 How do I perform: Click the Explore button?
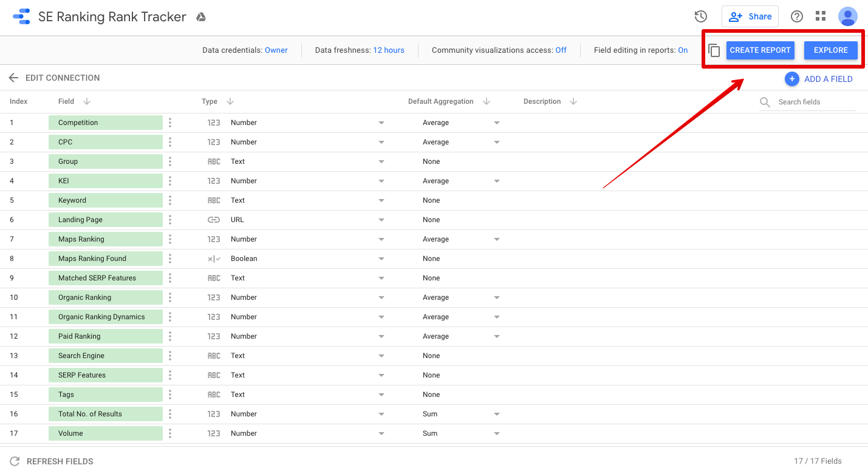[x=830, y=50]
